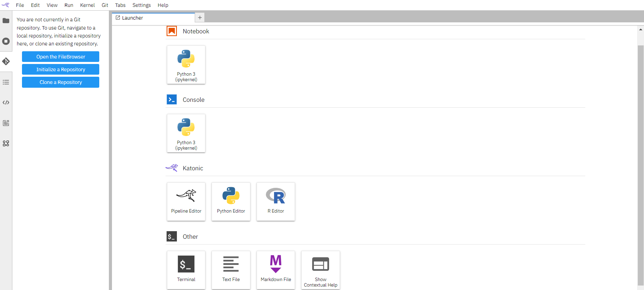Screen dimensions: 644x290
Task: Open the R Editor card
Action: [276, 202]
